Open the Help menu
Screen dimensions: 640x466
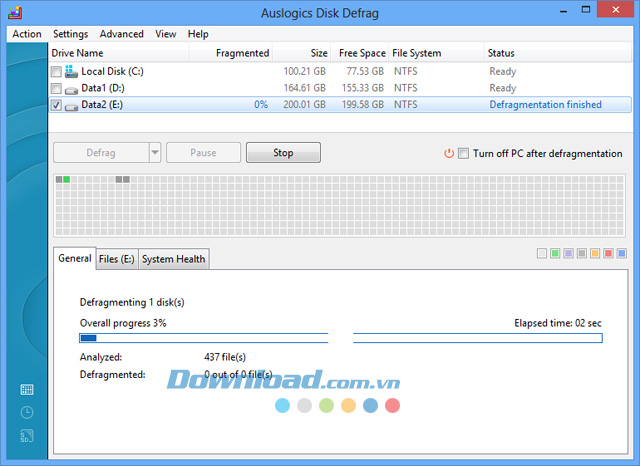[x=198, y=34]
